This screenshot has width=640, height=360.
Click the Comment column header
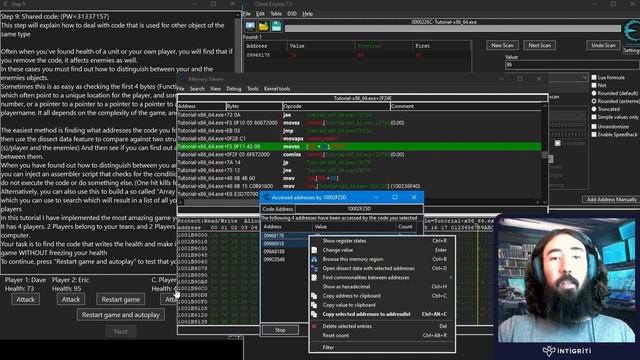[466, 106]
